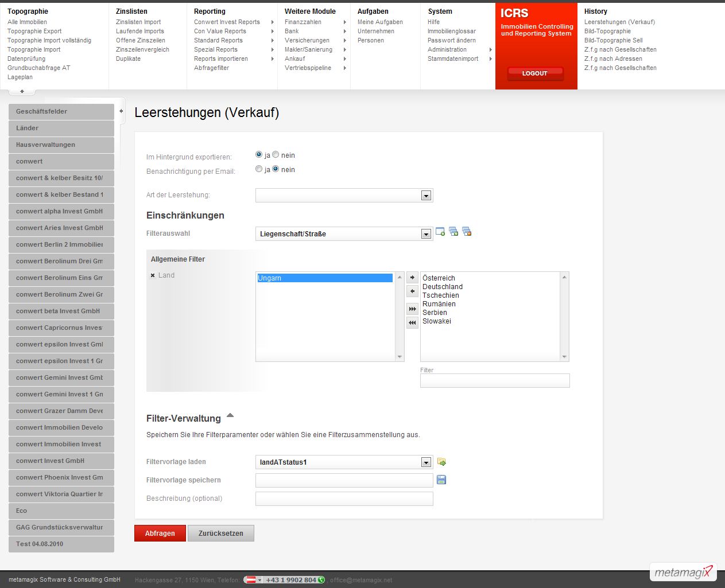Viewport: 725px width, 588px height.
Task: Expand Convert Invest Reports submenu
Action: (272, 22)
